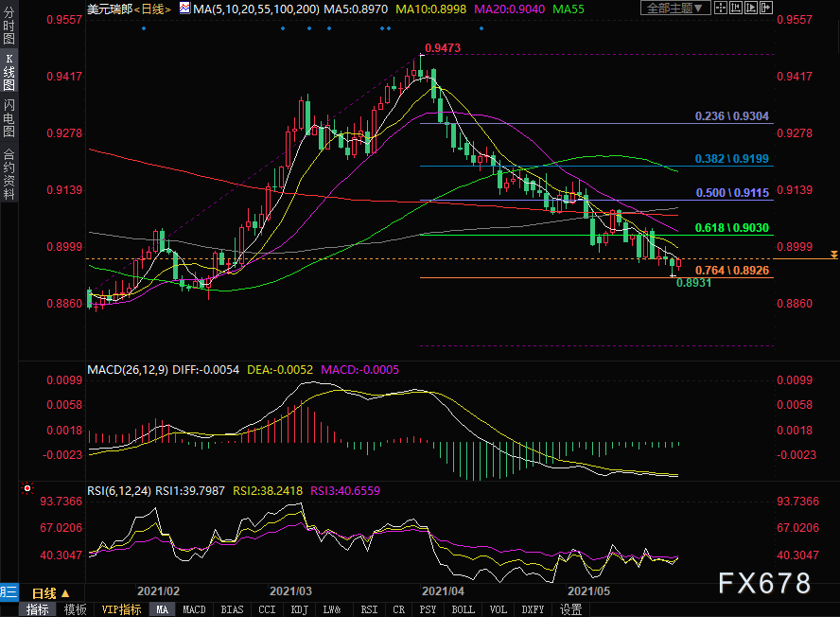
Task: Click MA10:0.8998 value label
Action: click(x=430, y=9)
